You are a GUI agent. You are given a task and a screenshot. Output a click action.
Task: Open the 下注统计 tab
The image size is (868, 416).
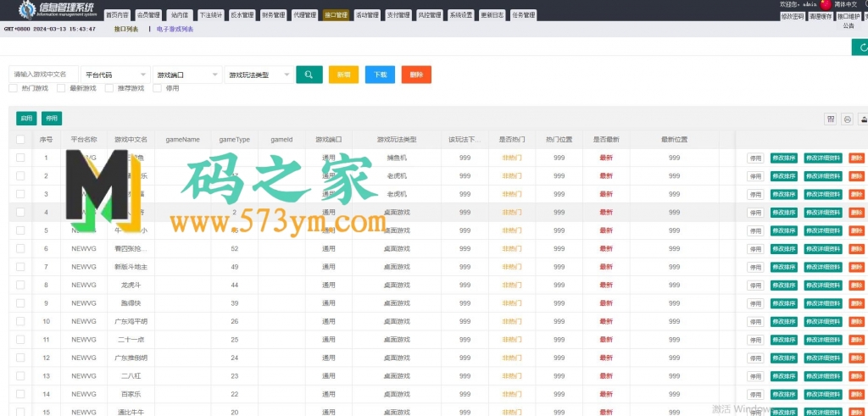pos(211,15)
